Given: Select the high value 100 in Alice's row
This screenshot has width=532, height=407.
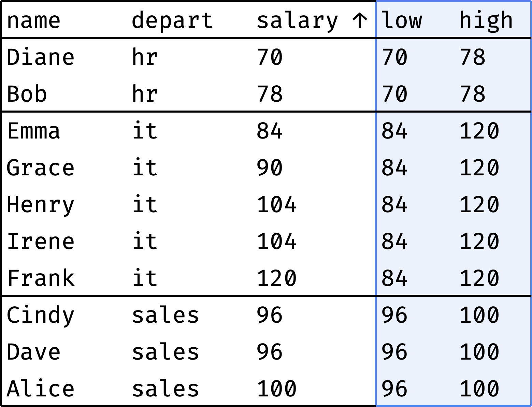Looking at the screenshot, I should [479, 389].
